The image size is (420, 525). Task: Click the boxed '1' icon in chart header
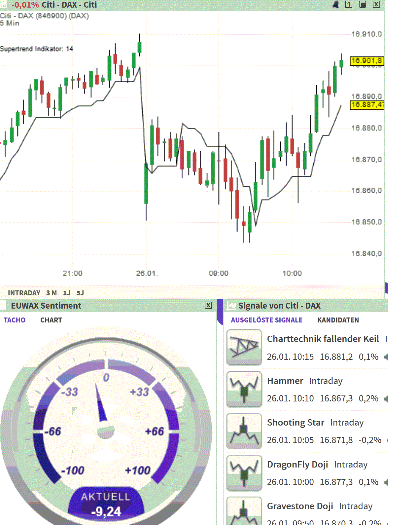349,4
